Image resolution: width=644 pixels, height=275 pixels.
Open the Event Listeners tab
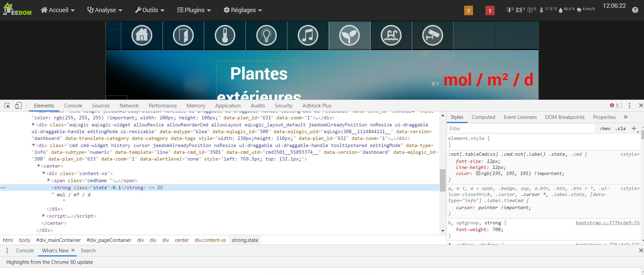520,117
